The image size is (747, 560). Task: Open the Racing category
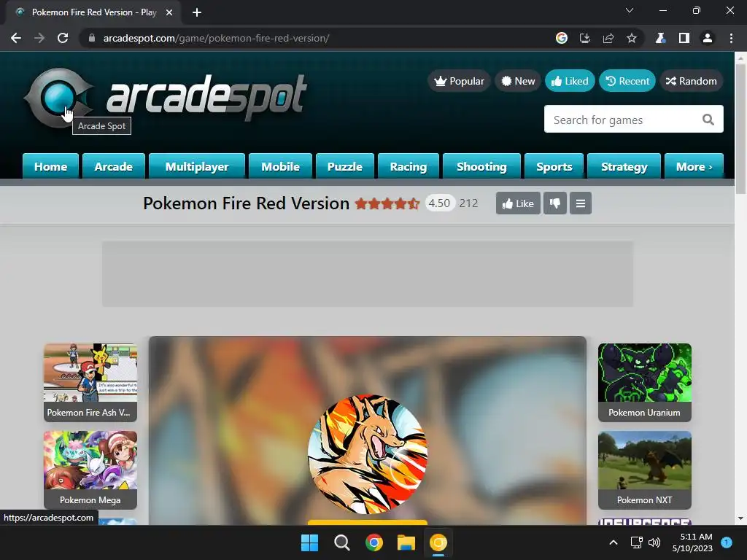click(409, 167)
